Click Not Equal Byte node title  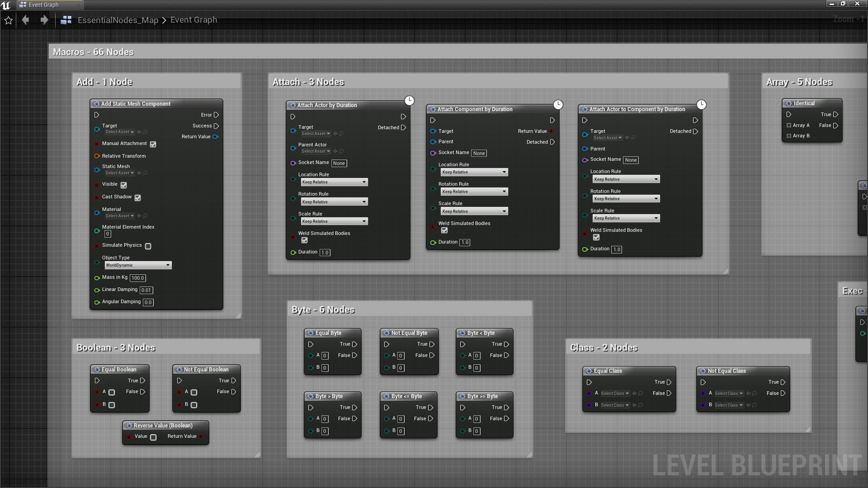(x=409, y=333)
